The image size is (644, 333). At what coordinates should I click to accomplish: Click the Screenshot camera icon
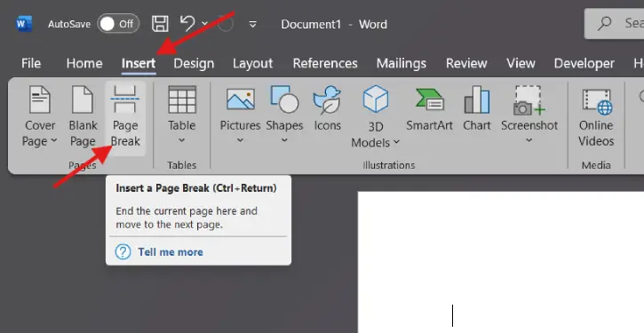click(x=529, y=99)
